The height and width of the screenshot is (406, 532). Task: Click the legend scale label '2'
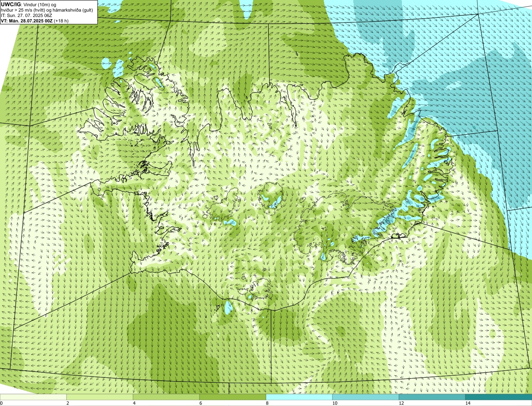(68, 403)
